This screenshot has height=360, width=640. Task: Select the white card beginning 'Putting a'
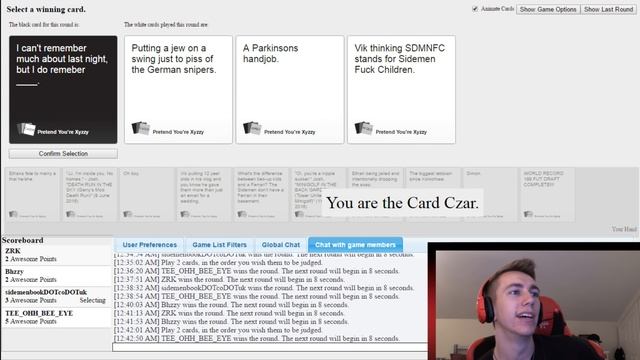coord(178,89)
